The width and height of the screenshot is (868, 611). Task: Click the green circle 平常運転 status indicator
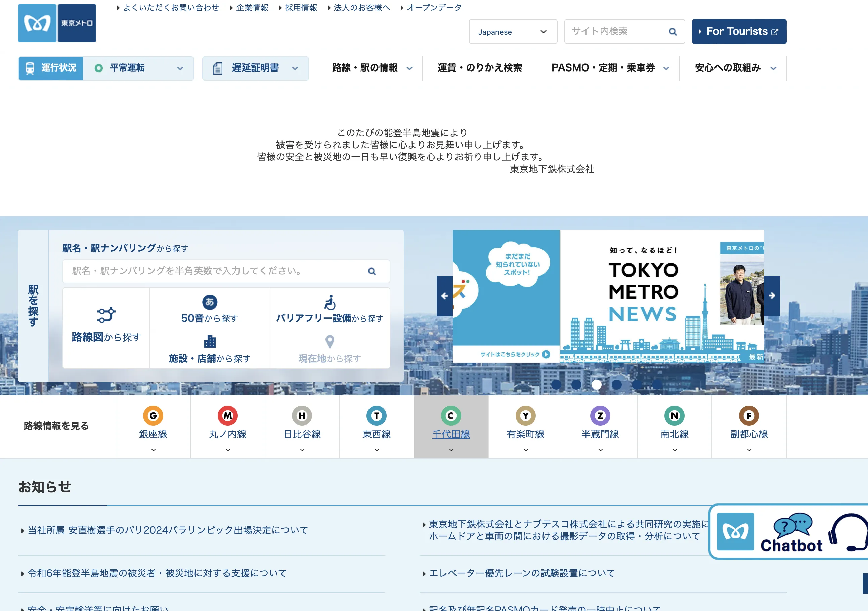(99, 68)
